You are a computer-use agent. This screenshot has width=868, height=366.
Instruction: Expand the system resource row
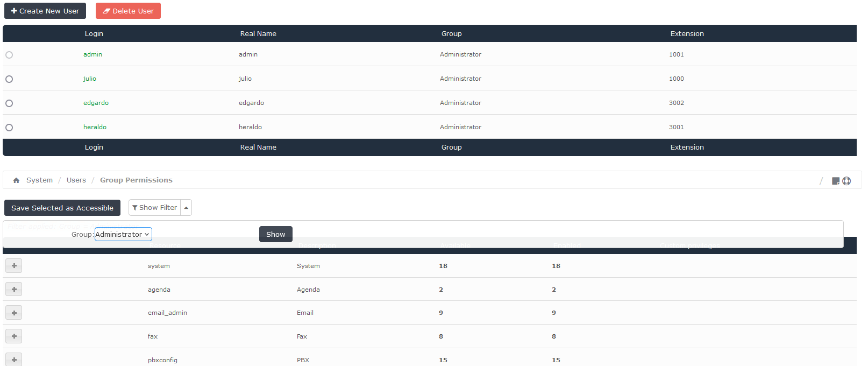point(14,266)
